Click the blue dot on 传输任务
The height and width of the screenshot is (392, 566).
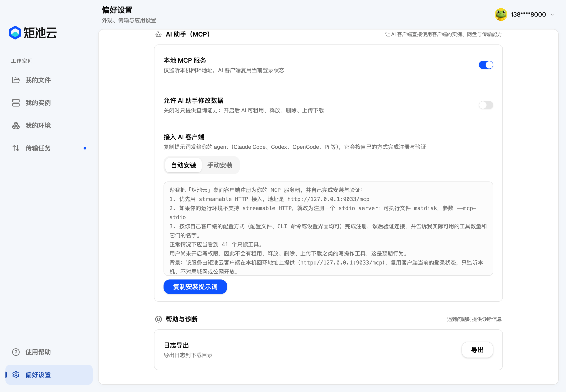[x=85, y=148]
